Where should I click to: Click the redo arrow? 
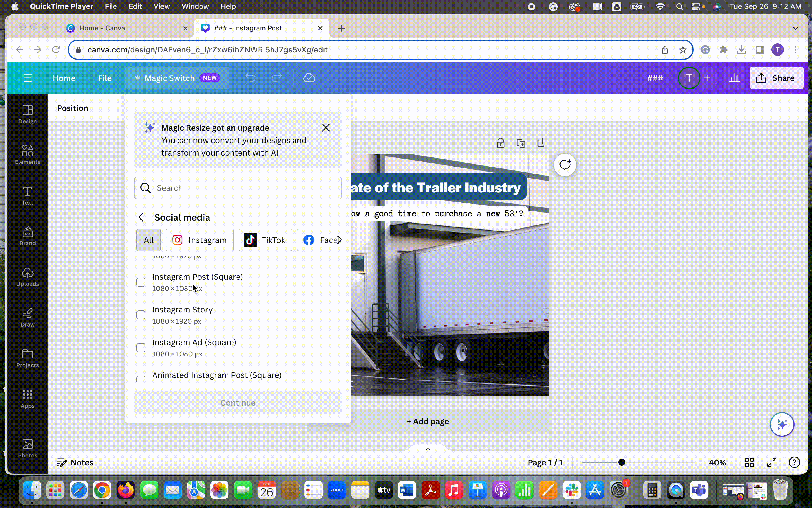(277, 78)
